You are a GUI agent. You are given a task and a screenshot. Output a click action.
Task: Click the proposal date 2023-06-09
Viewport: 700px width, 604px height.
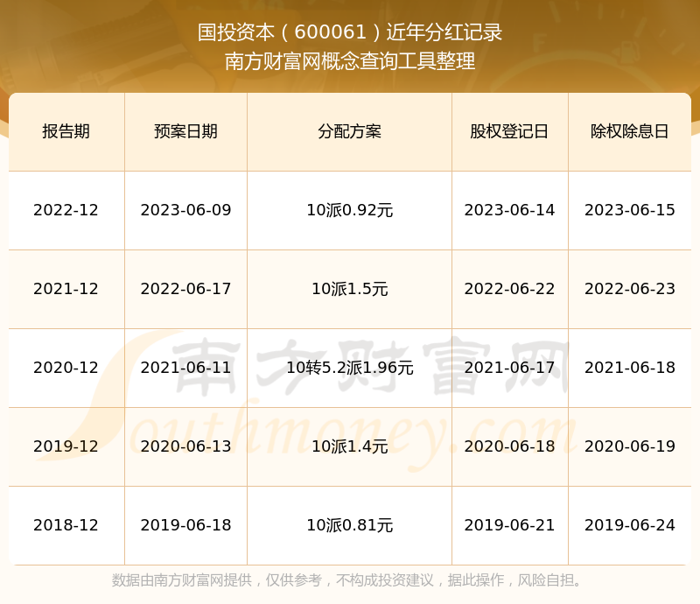click(x=185, y=210)
